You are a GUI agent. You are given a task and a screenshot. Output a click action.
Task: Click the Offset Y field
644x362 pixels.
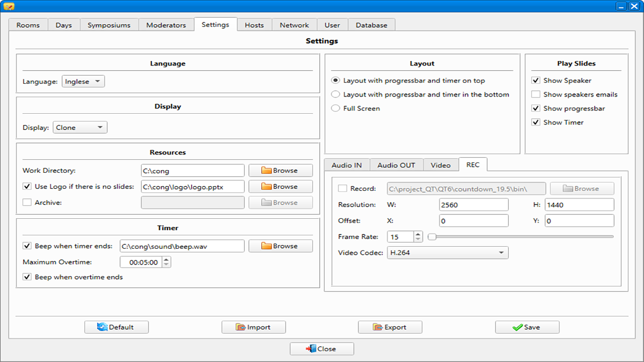coord(580,221)
